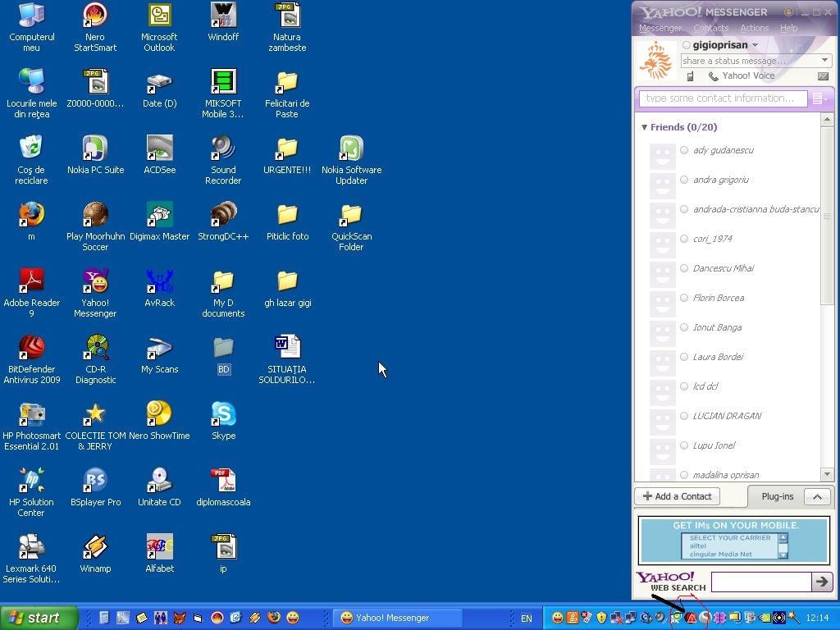Click the mobile phone icon in Messenger
Image resolution: width=840 pixels, height=630 pixels.
coord(690,76)
